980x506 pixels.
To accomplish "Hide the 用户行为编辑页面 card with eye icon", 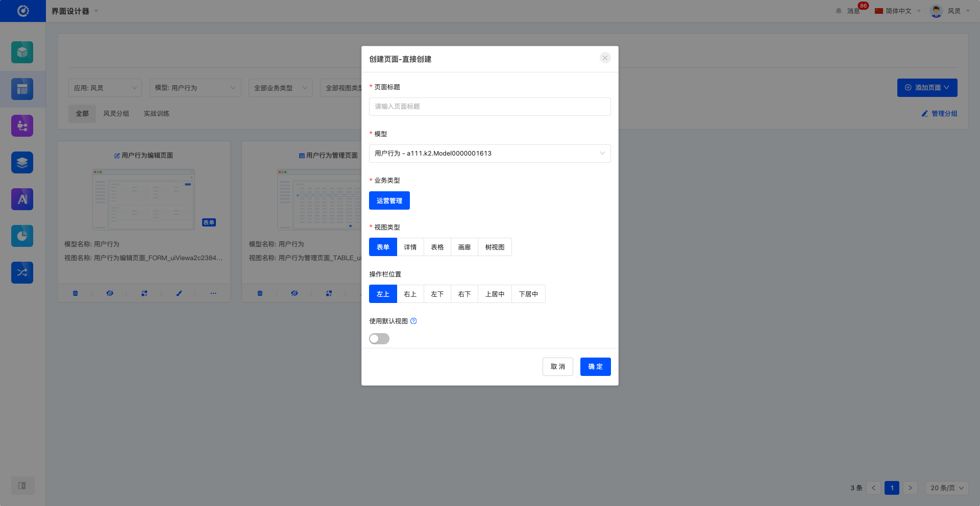I will coord(110,293).
